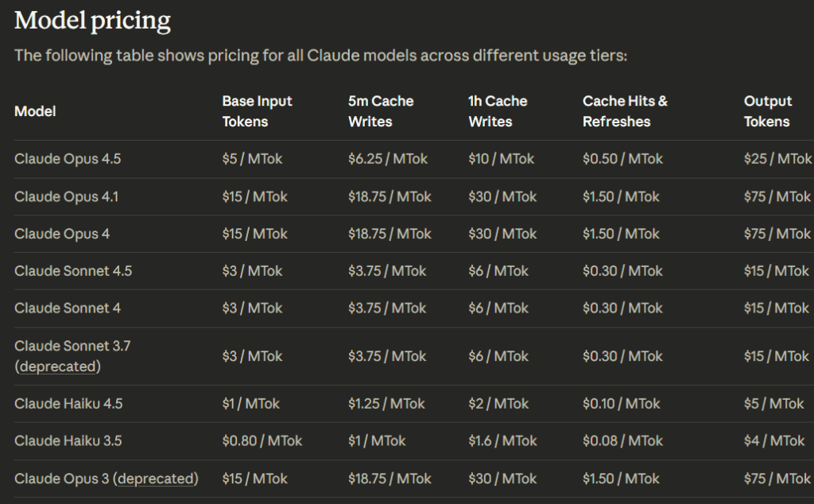The height and width of the screenshot is (504, 814).
Task: Select the Claude Haiku 4.5 model name
Action: (x=68, y=404)
